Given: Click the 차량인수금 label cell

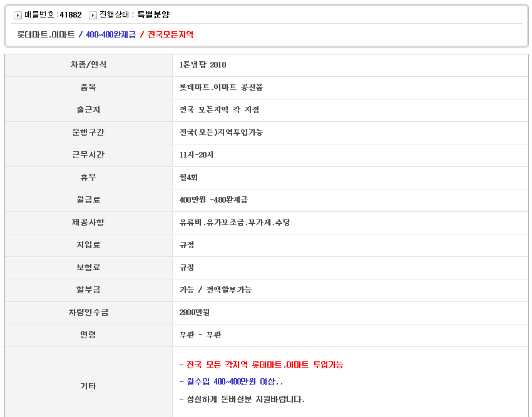Looking at the screenshot, I should click(x=88, y=313).
